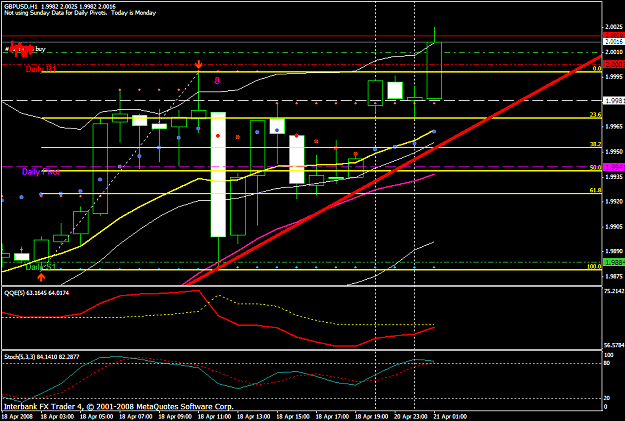Select the Stoch(5,3,3) indicator label
This screenshot has height=421, width=625.
(x=42, y=357)
